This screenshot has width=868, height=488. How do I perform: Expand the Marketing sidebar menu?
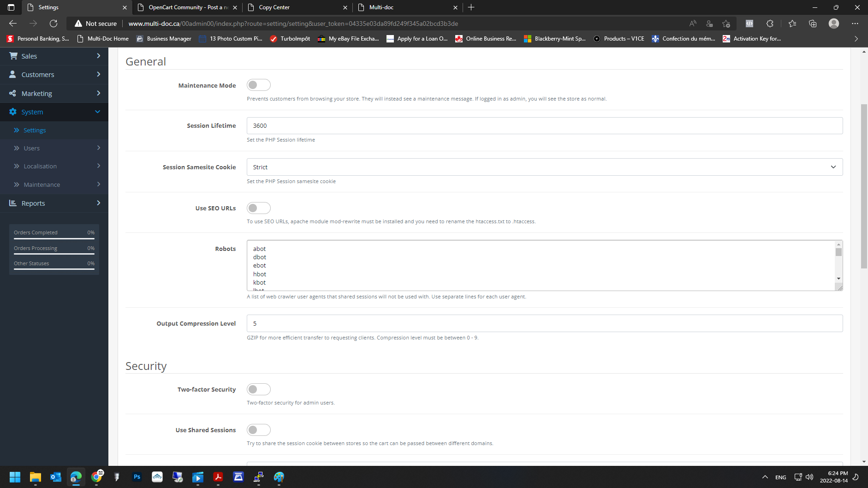54,93
